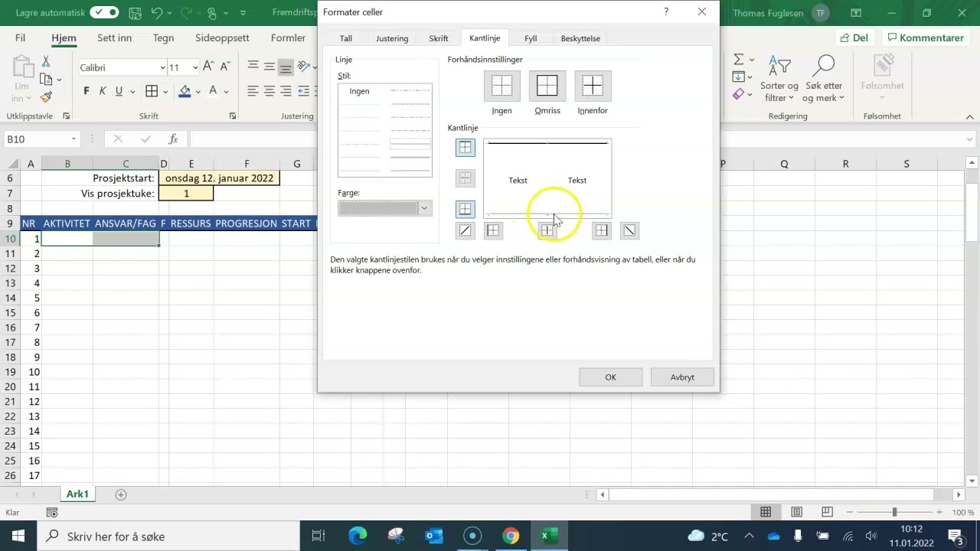Click the copy icon in clipboard group
Viewport: 980px width, 551px height.
[x=46, y=79]
